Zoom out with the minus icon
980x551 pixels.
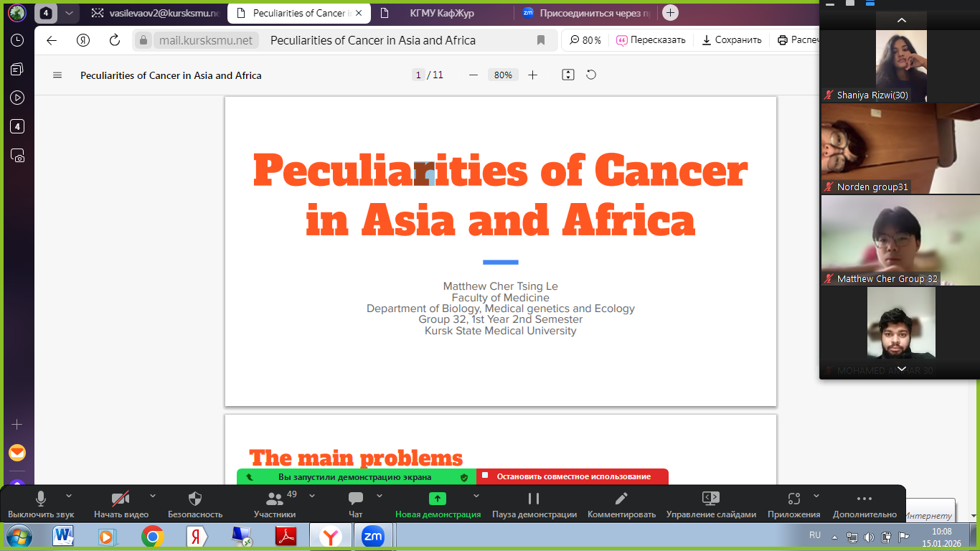(x=473, y=75)
